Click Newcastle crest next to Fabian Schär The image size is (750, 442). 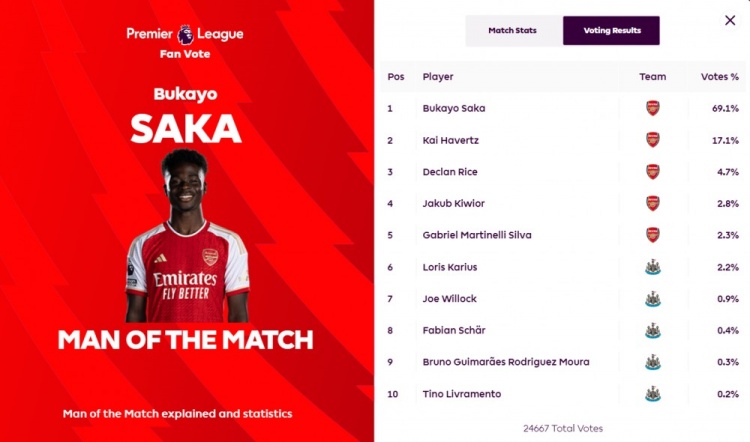(652, 330)
